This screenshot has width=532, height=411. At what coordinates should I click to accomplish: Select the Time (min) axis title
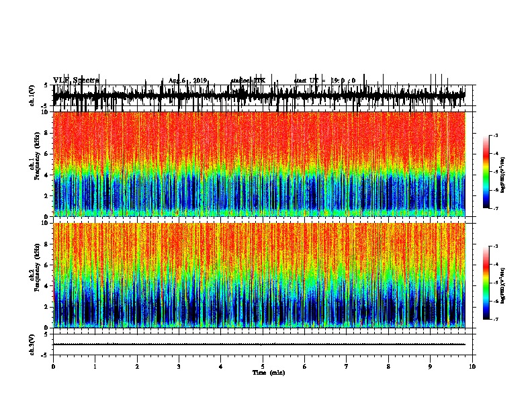269,373
